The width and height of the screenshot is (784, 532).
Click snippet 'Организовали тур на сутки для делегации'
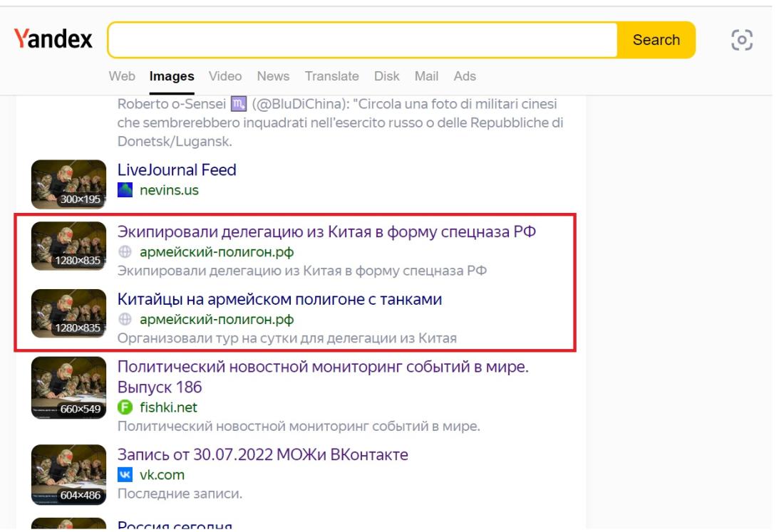tap(287, 338)
